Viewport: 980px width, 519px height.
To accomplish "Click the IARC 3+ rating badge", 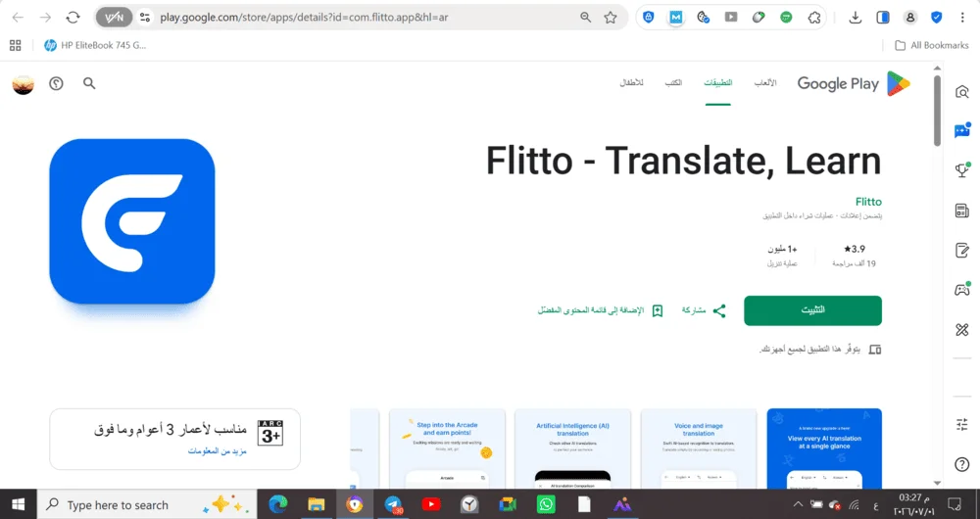I will click(270, 433).
